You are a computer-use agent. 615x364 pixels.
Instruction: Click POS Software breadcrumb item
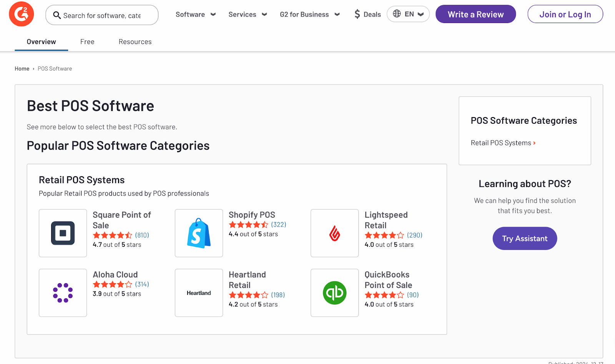[x=55, y=68]
